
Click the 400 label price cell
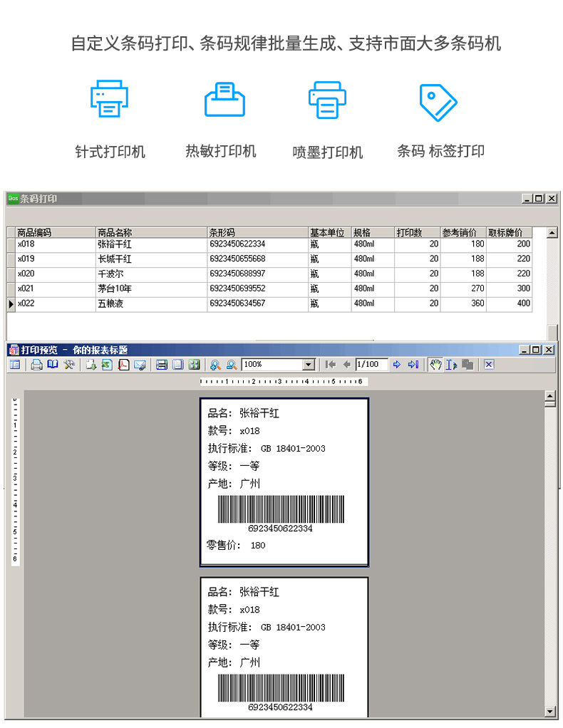509,304
